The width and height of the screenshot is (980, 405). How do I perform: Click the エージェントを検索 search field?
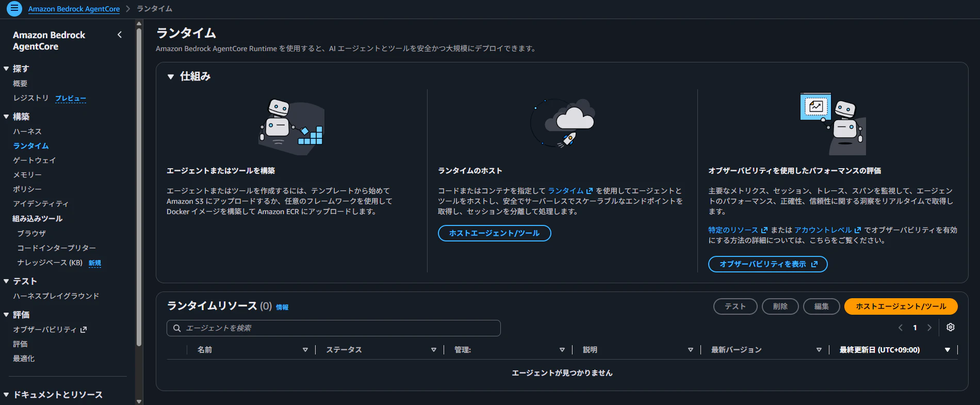click(334, 328)
